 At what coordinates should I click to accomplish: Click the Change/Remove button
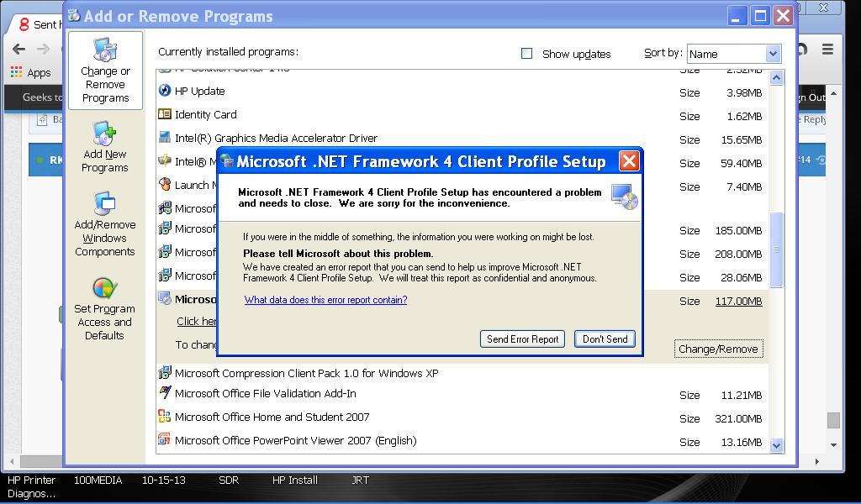718,349
